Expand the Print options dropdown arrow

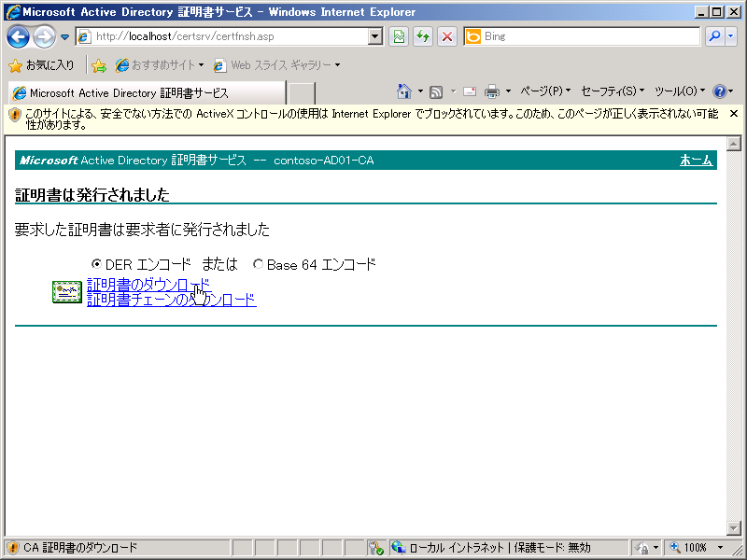(508, 91)
